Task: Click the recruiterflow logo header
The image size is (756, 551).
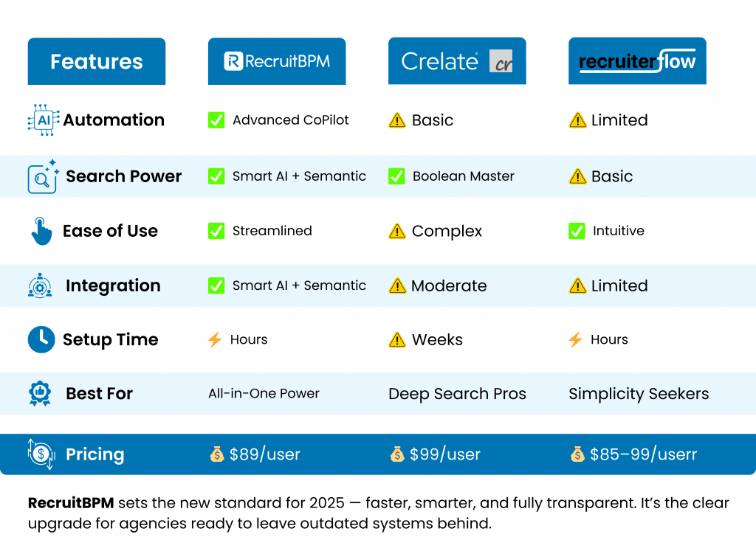Action: pos(637,61)
